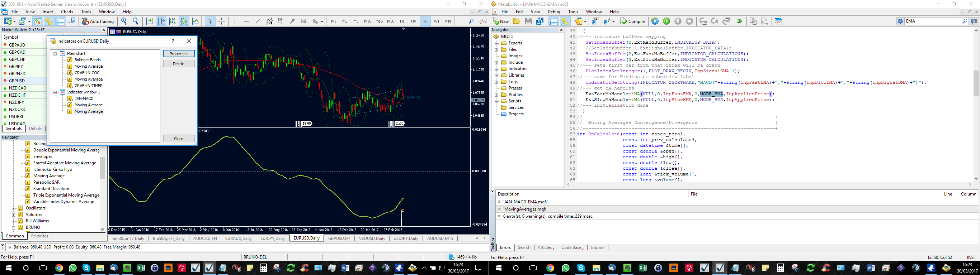This screenshot has height=275, width=980.
Task: Start debugging with the green play icon
Action: [x=666, y=21]
